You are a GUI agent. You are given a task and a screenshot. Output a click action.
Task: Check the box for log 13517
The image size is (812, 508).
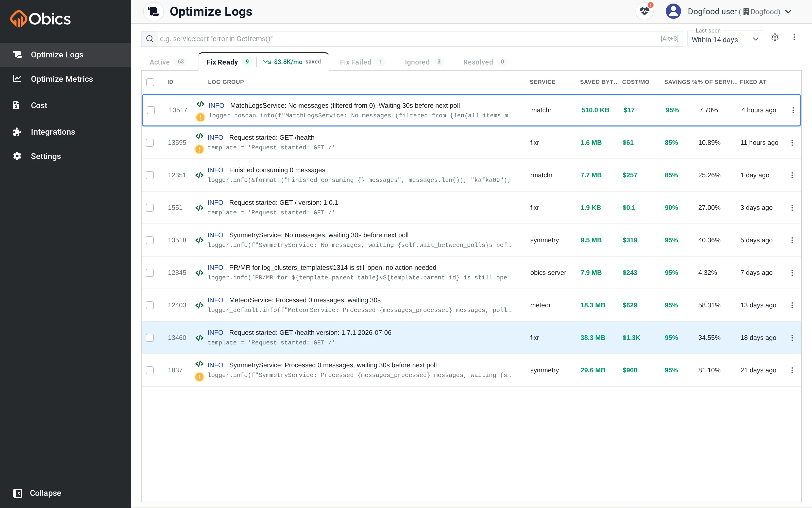[151, 110]
